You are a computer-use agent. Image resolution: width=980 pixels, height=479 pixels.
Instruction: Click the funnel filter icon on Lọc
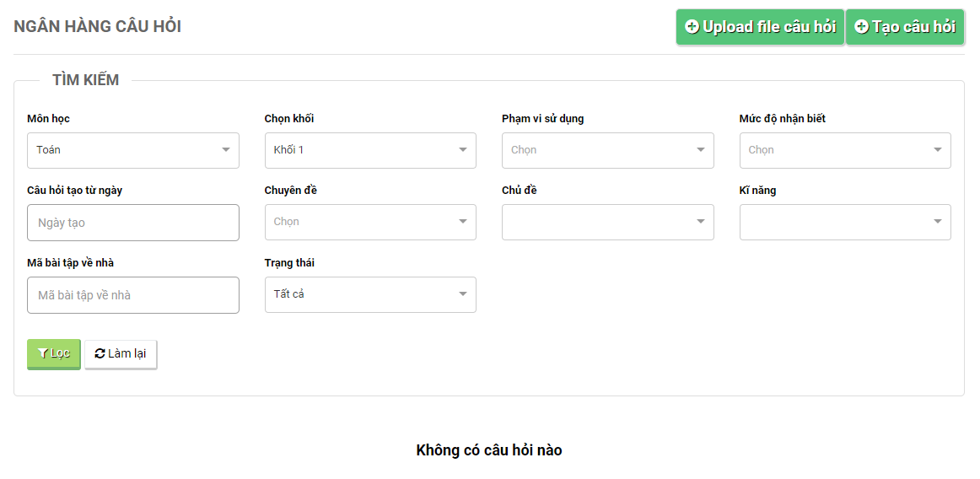click(42, 353)
